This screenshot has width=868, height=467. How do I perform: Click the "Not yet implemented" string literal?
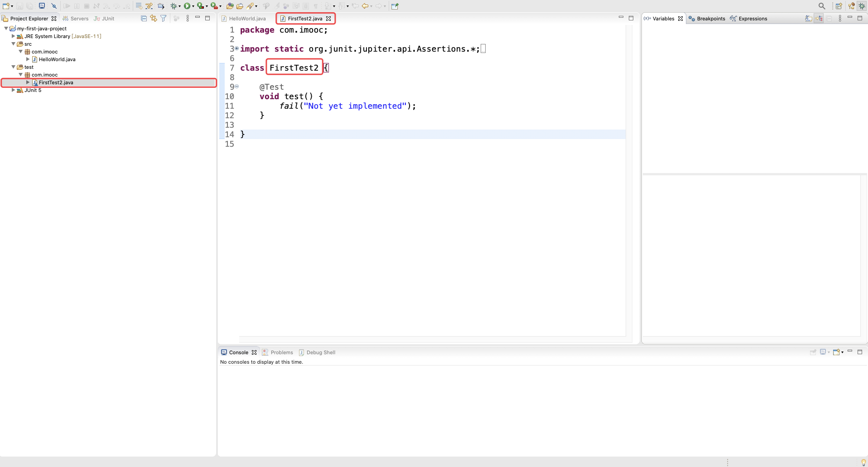pyautogui.click(x=355, y=106)
